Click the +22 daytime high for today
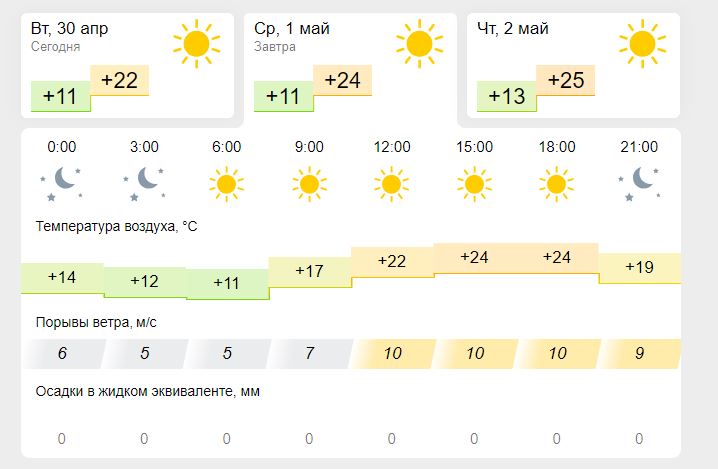The height and width of the screenshot is (469, 718). tap(119, 81)
